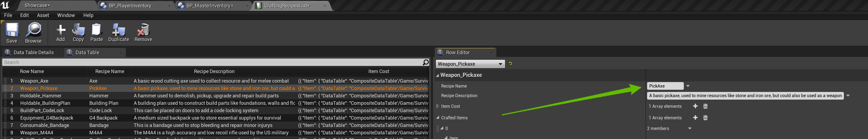Switch to Data Table Details tab
This screenshot has height=139, width=868.
33,53
